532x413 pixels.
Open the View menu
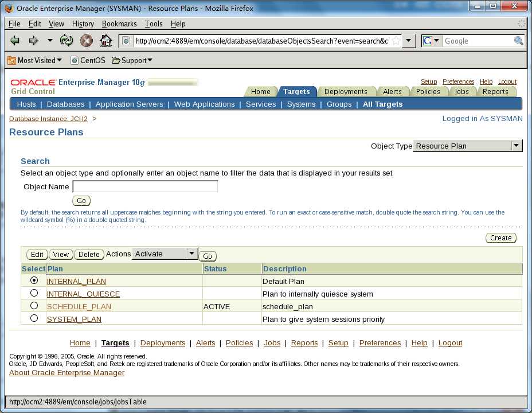(56, 24)
